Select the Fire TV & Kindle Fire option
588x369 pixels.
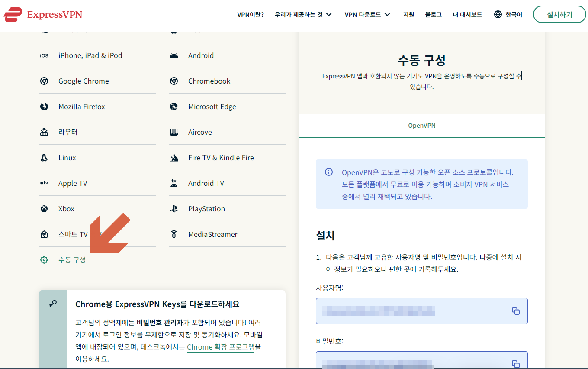[227, 158]
